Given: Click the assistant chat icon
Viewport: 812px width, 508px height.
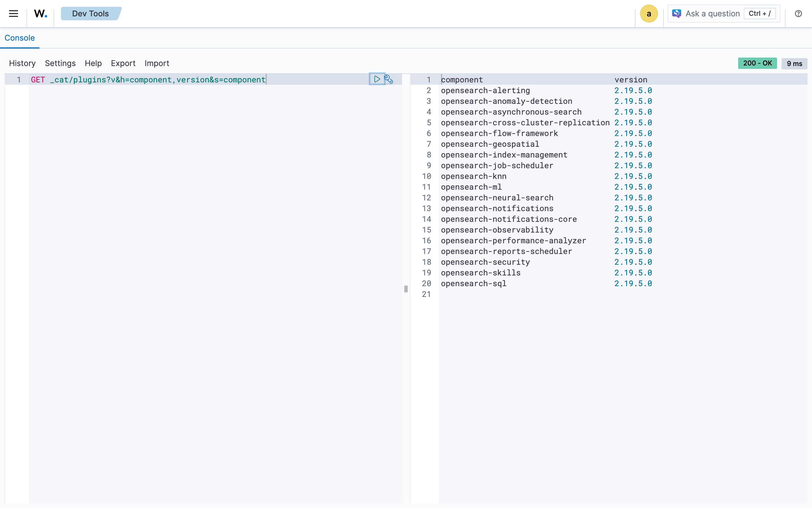Looking at the screenshot, I should 676,14.
